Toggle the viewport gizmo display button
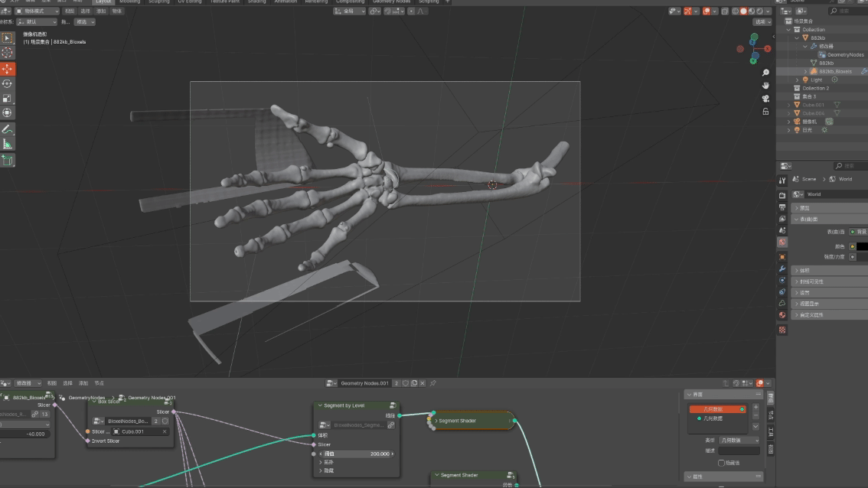The width and height of the screenshot is (868, 488). (x=687, y=11)
